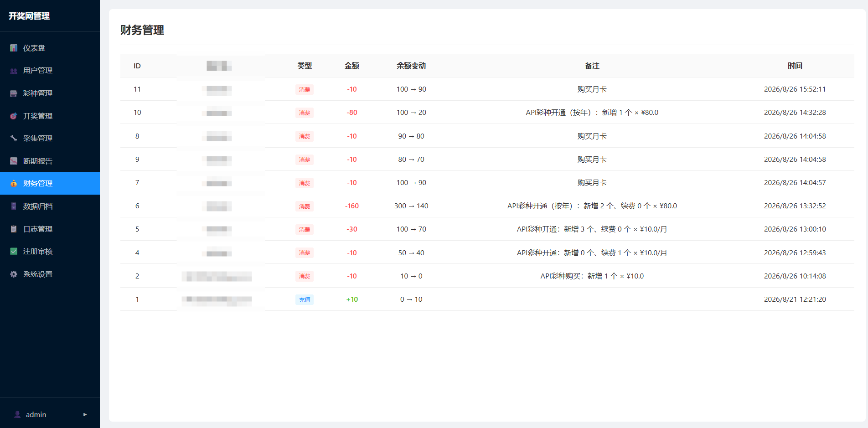
Task: Click the 充值 tag in row ID 1
Action: 305,300
